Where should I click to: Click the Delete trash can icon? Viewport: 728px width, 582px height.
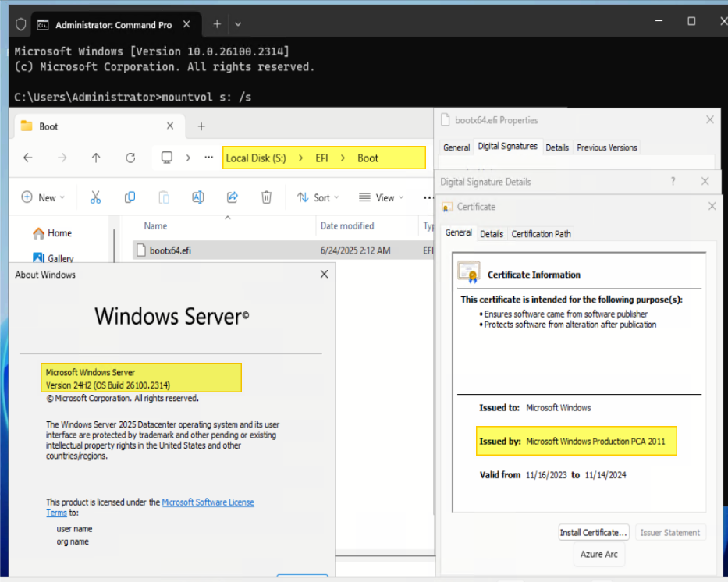(266, 197)
